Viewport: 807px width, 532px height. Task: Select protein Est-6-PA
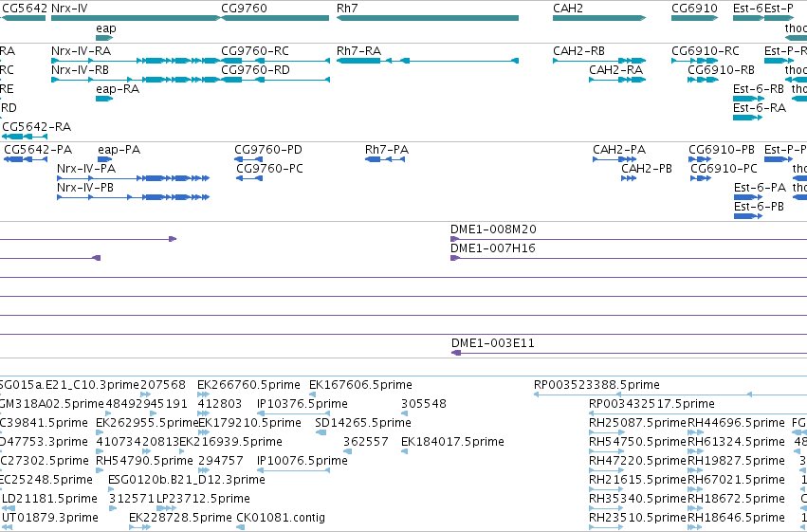[x=748, y=197]
